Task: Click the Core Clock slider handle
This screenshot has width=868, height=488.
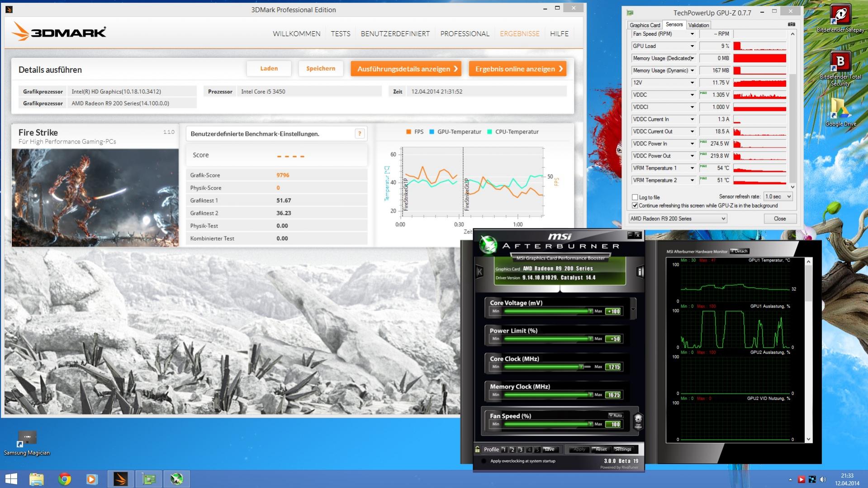Action: coord(581,367)
